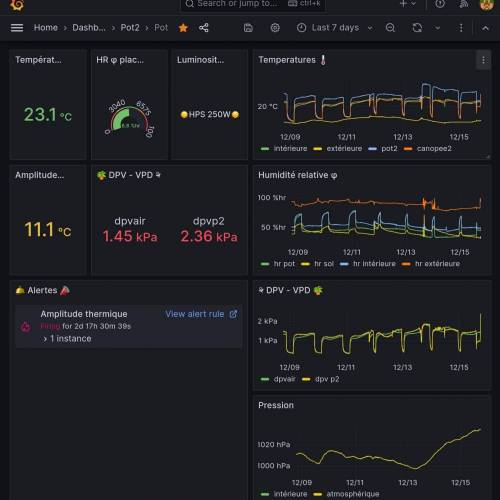This screenshot has height=500, width=500.
Task: Click the Grafana logo
Action: coord(16,5)
